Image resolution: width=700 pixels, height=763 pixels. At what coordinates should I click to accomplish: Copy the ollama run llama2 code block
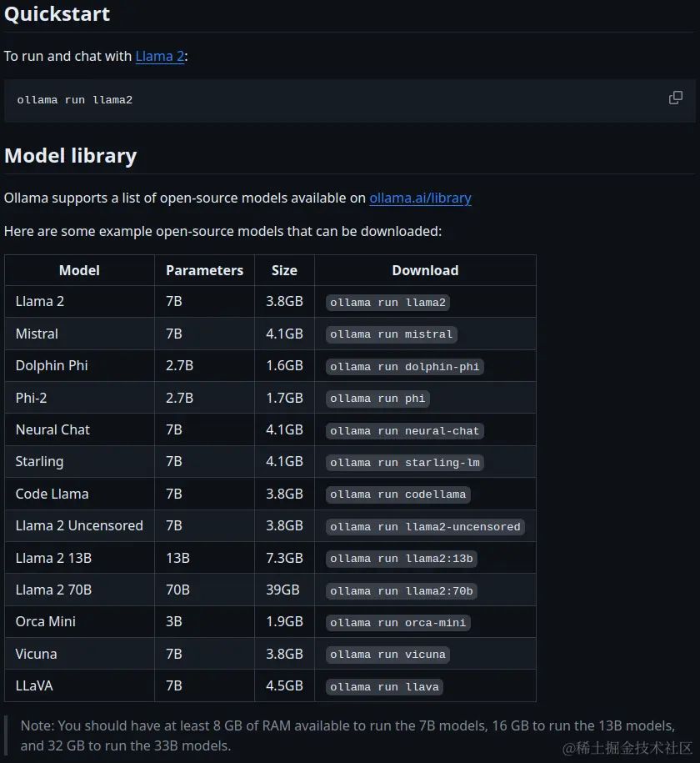[x=675, y=98]
